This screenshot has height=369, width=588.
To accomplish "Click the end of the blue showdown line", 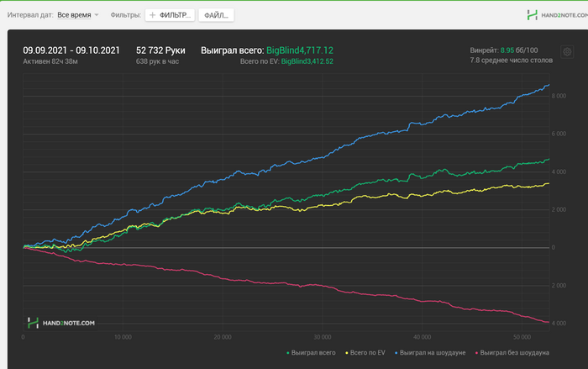I will point(549,85).
